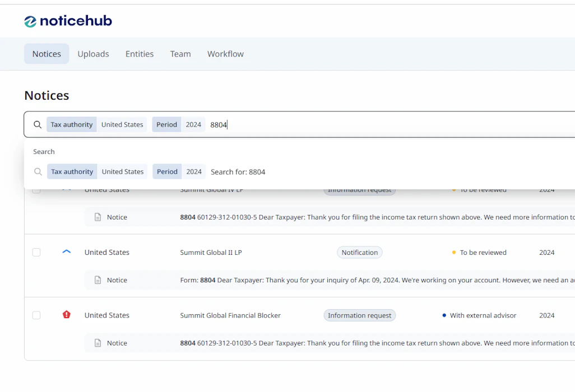Image resolution: width=575 pixels, height=392 pixels.
Task: Click the noticehub logo
Action: click(68, 21)
